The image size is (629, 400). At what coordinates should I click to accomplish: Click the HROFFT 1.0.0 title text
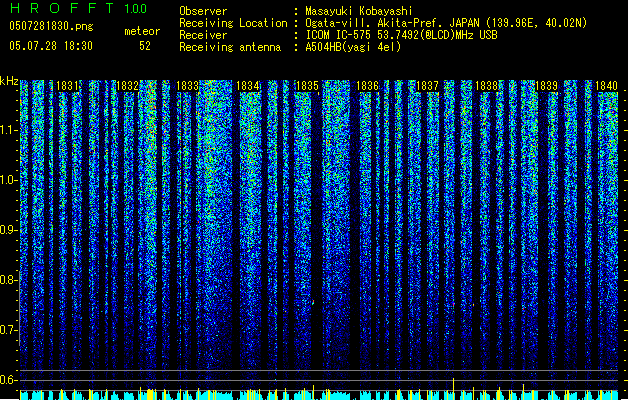click(79, 8)
